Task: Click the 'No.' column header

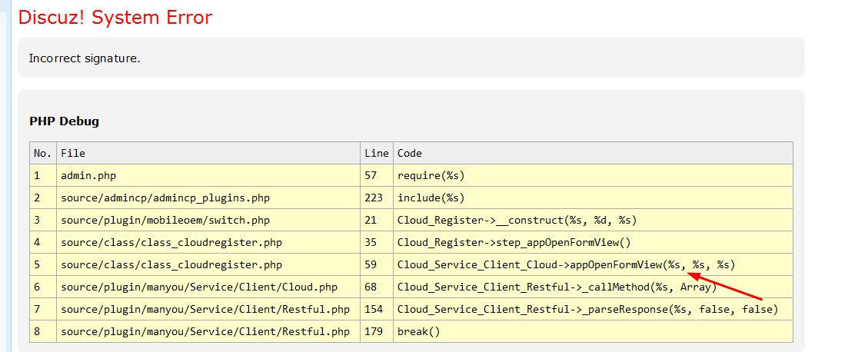Action: coord(43,153)
